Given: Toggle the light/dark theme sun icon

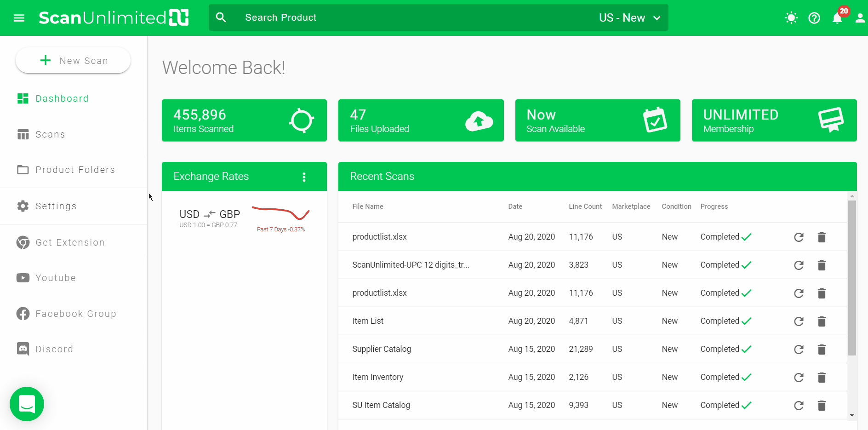Looking at the screenshot, I should point(791,18).
